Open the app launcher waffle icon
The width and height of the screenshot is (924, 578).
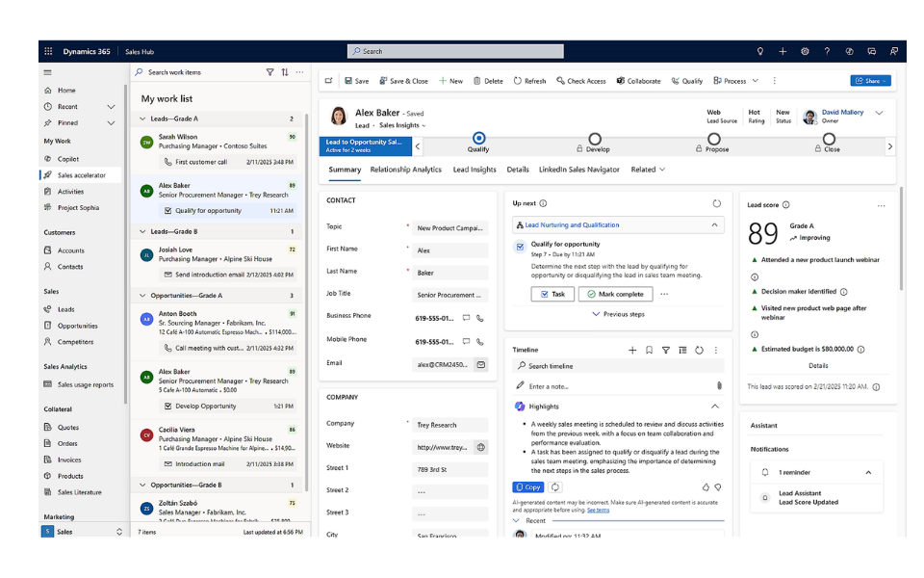(x=48, y=51)
